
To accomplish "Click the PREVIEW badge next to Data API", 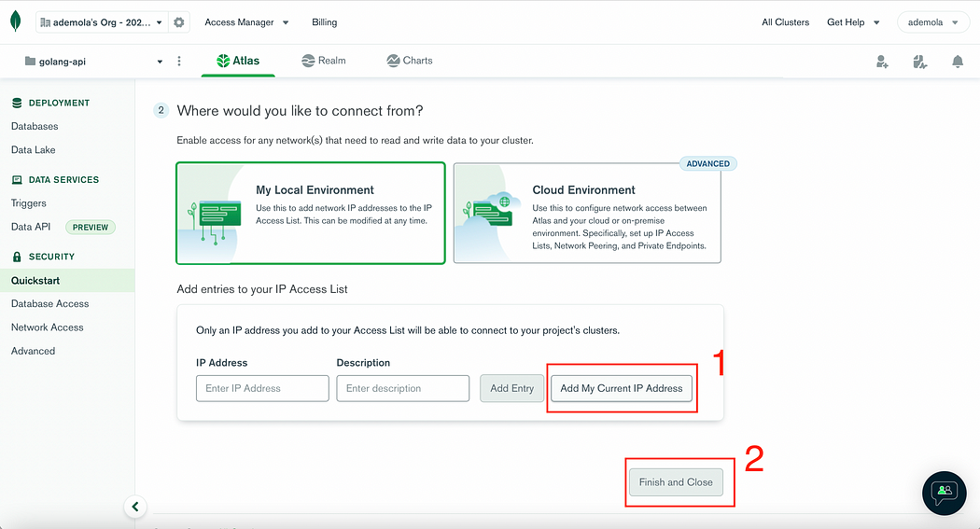I will (91, 228).
